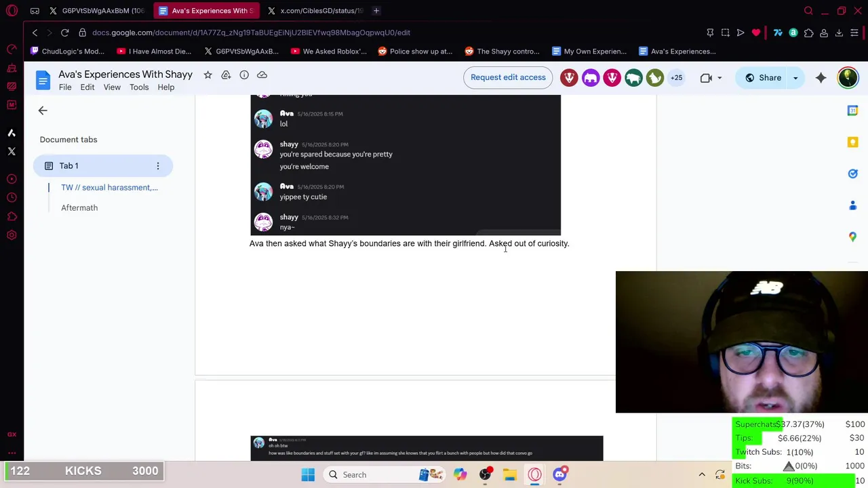Open Discord from the taskbar

[560, 475]
